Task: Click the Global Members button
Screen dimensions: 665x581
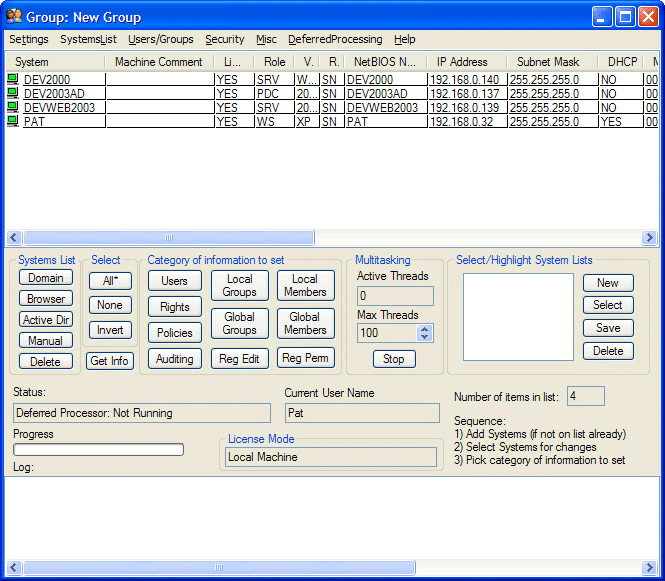Action: [x=306, y=324]
